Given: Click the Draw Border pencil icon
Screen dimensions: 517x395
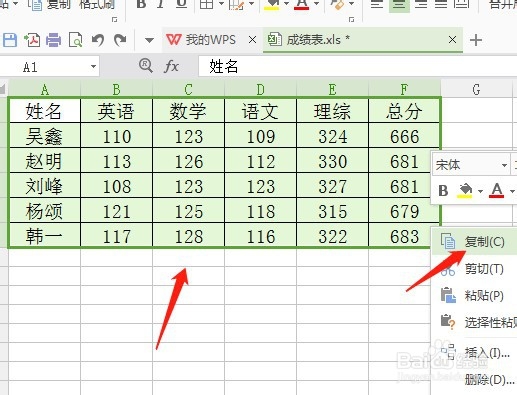Looking at the screenshot, I should 236,4.
